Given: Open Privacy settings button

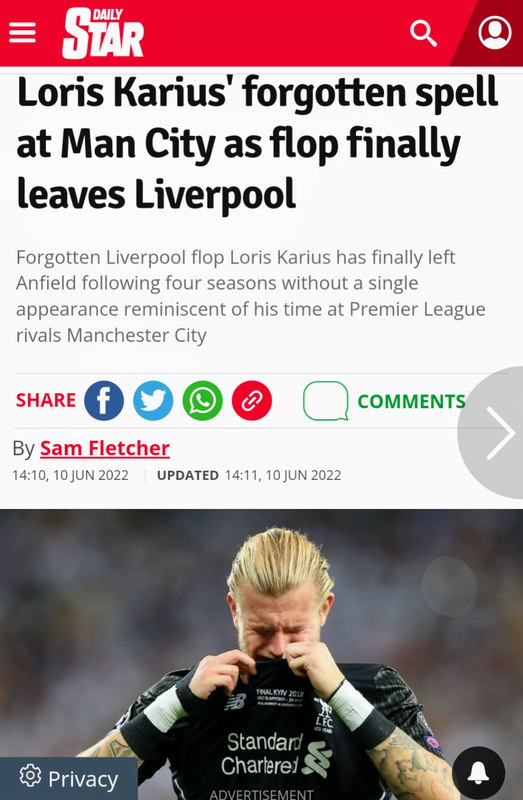Looking at the screenshot, I should tap(68, 779).
